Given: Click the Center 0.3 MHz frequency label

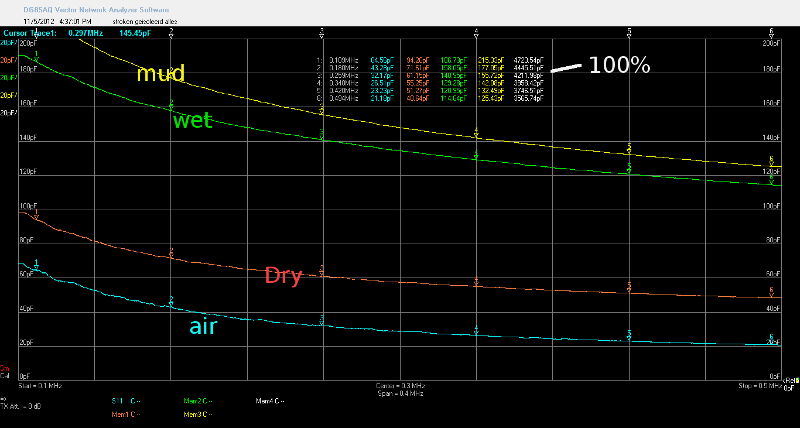Looking at the screenshot, I should pyautogui.click(x=397, y=384).
